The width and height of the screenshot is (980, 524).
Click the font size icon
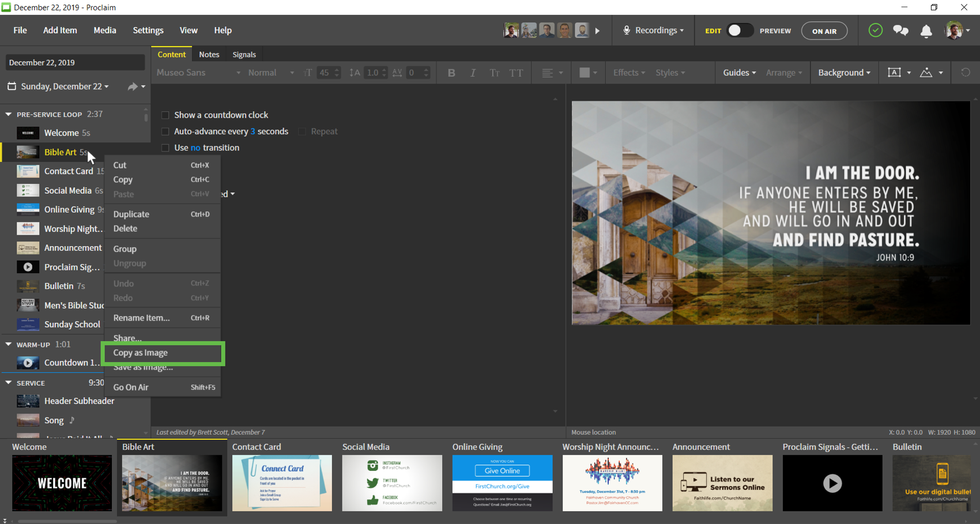pos(308,73)
